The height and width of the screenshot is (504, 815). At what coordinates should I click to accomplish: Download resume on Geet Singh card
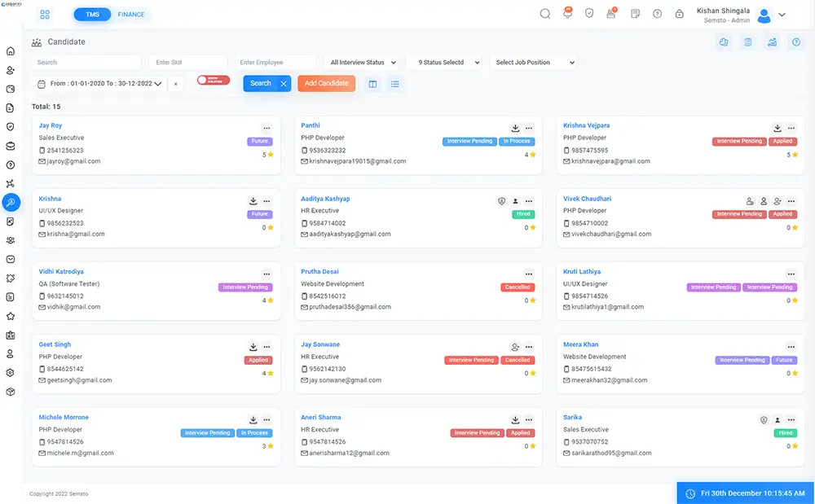click(x=253, y=347)
